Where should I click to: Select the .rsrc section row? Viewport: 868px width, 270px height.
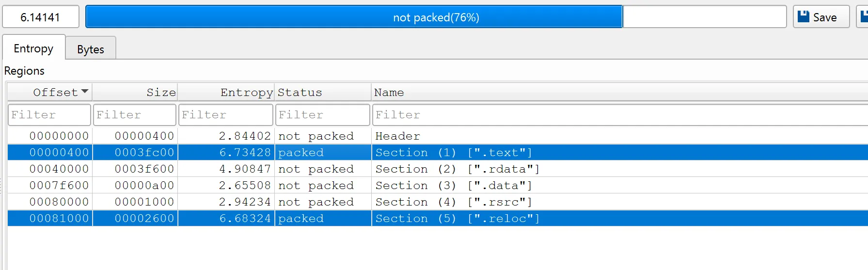pyautogui.click(x=453, y=202)
